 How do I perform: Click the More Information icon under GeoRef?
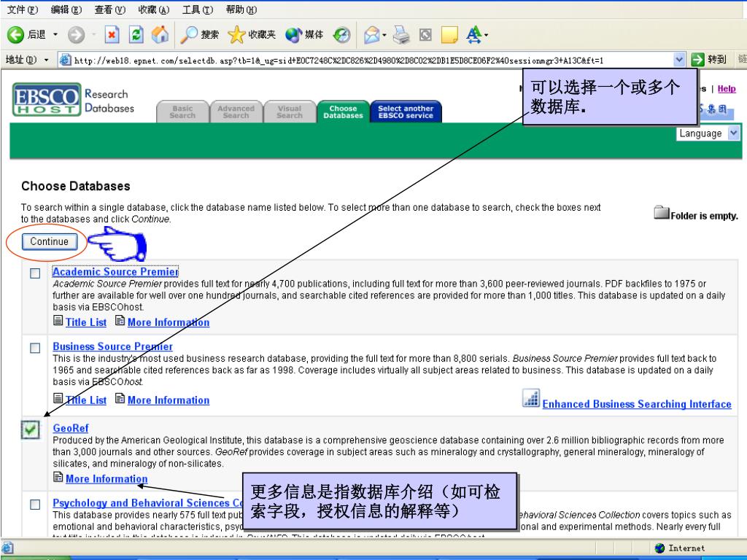(x=58, y=477)
